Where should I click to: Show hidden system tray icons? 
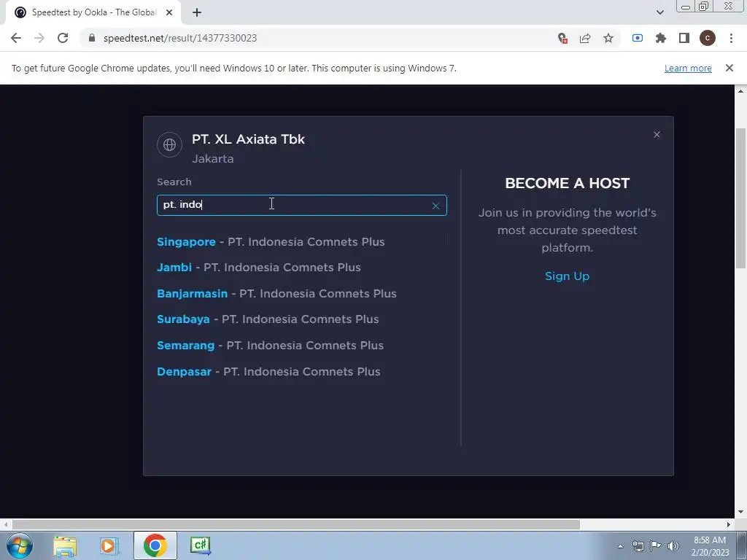click(x=620, y=546)
